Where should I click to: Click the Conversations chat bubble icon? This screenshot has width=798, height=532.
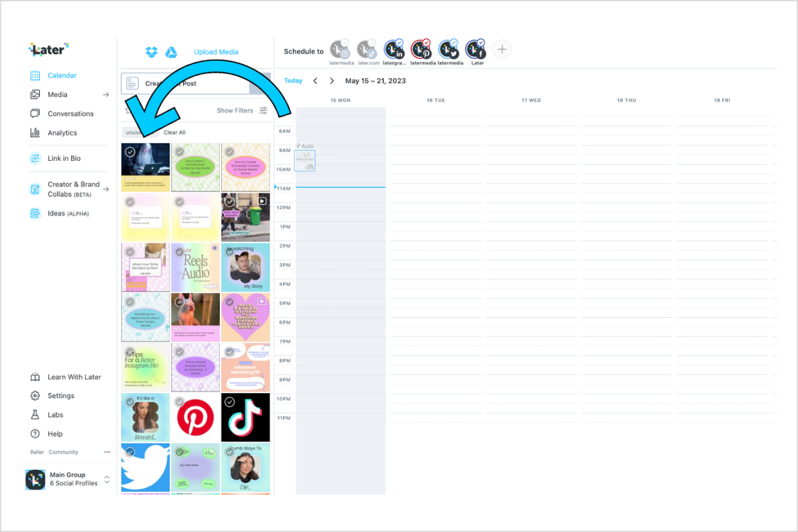click(35, 113)
